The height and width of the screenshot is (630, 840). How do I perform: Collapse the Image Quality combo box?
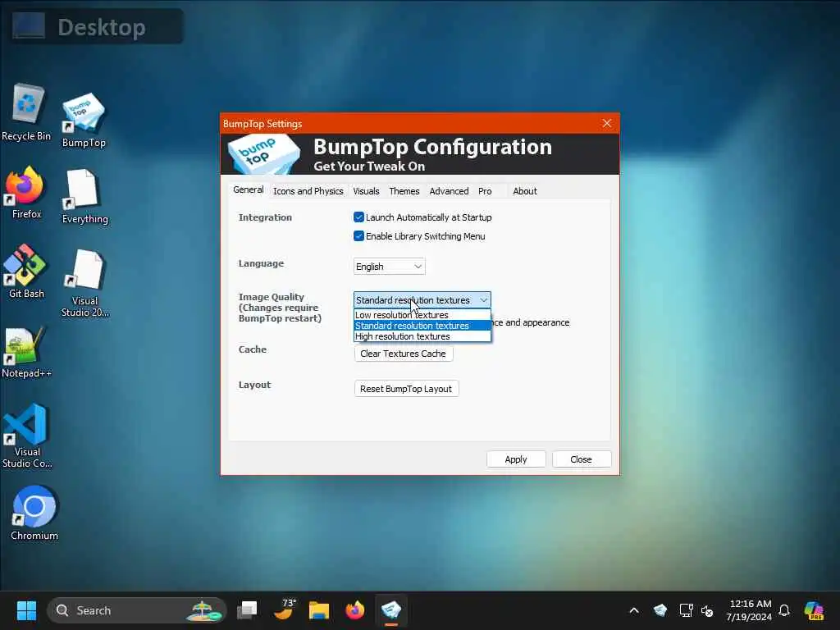coord(422,300)
